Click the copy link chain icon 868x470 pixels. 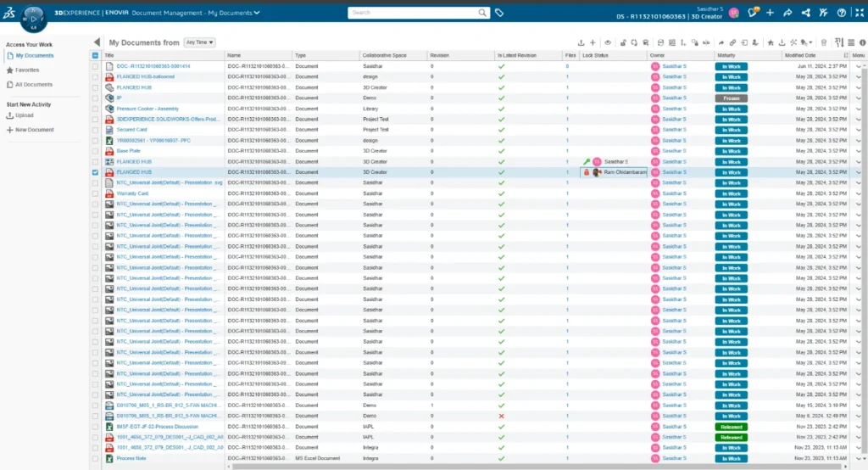[x=732, y=42]
